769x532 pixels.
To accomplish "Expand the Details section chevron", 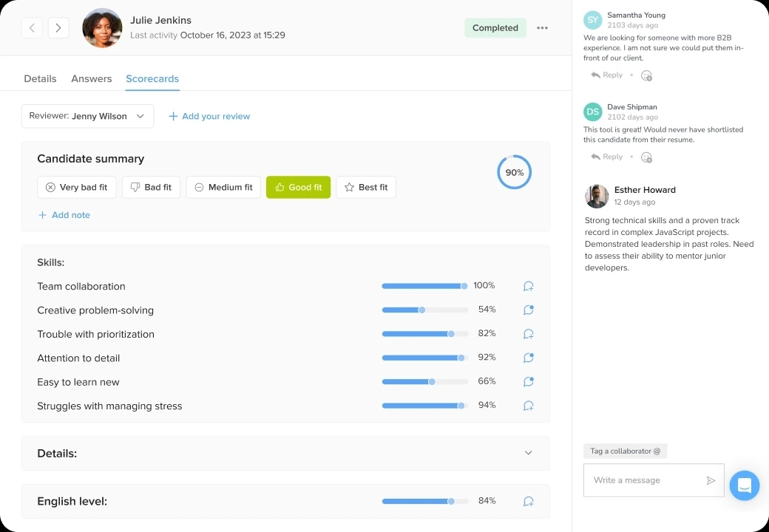I will [528, 453].
